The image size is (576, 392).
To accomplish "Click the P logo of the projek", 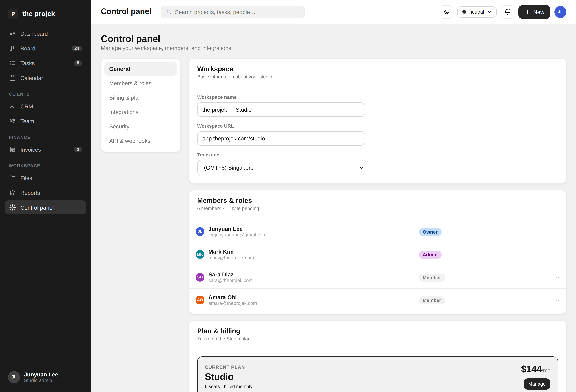I will pyautogui.click(x=13, y=14).
